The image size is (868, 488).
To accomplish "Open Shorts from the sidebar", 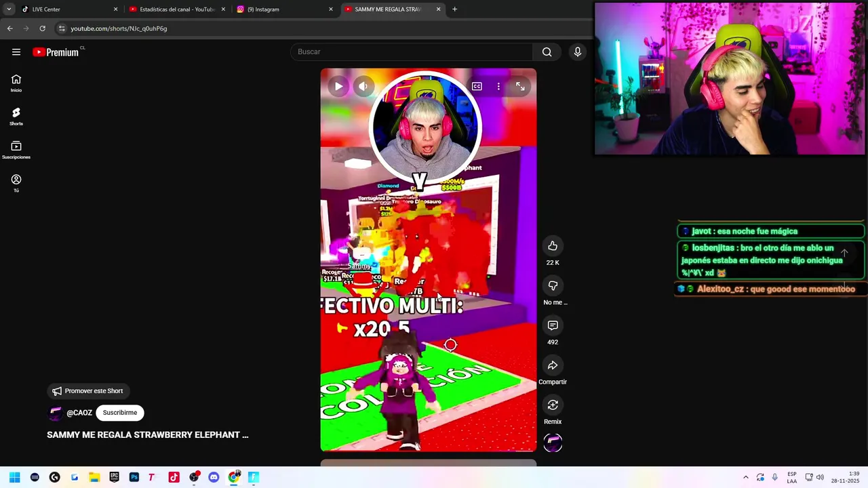I will coord(16,117).
